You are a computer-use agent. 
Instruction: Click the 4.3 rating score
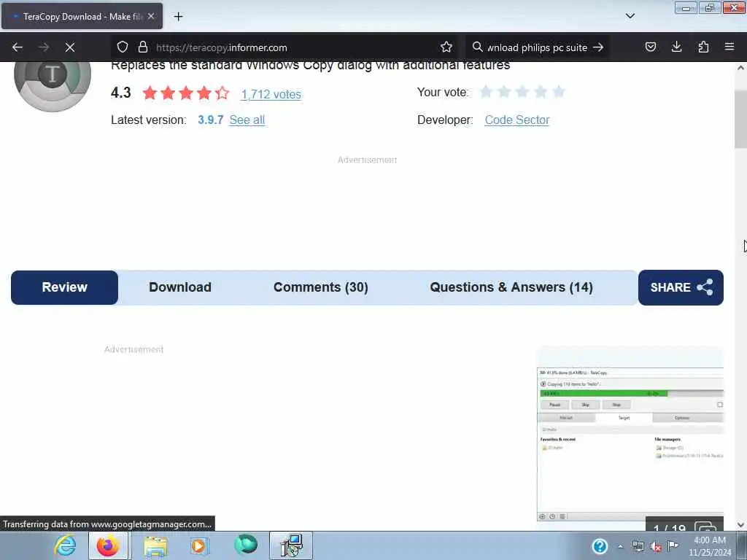(120, 93)
